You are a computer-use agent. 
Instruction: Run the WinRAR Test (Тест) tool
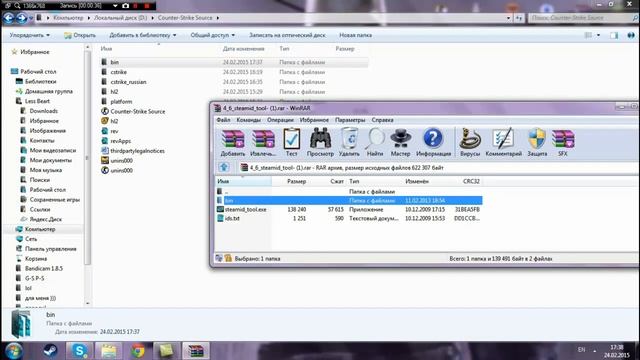click(x=291, y=142)
